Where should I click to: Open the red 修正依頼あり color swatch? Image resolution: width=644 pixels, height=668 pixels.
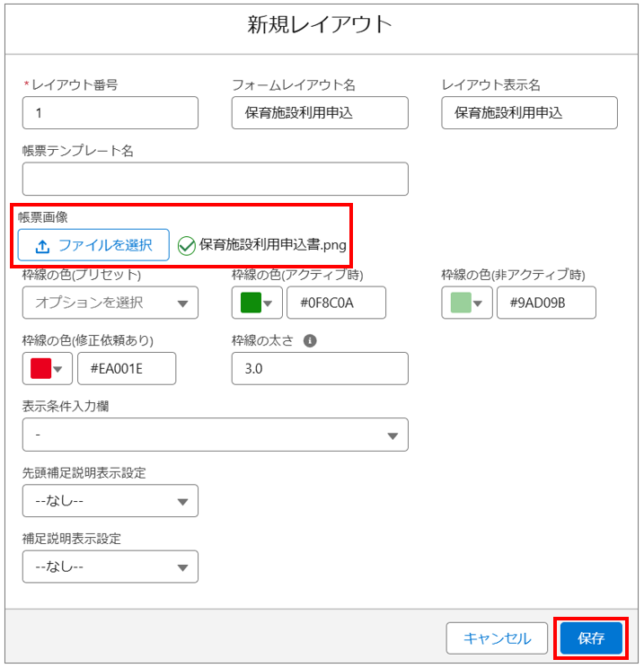tap(48, 368)
